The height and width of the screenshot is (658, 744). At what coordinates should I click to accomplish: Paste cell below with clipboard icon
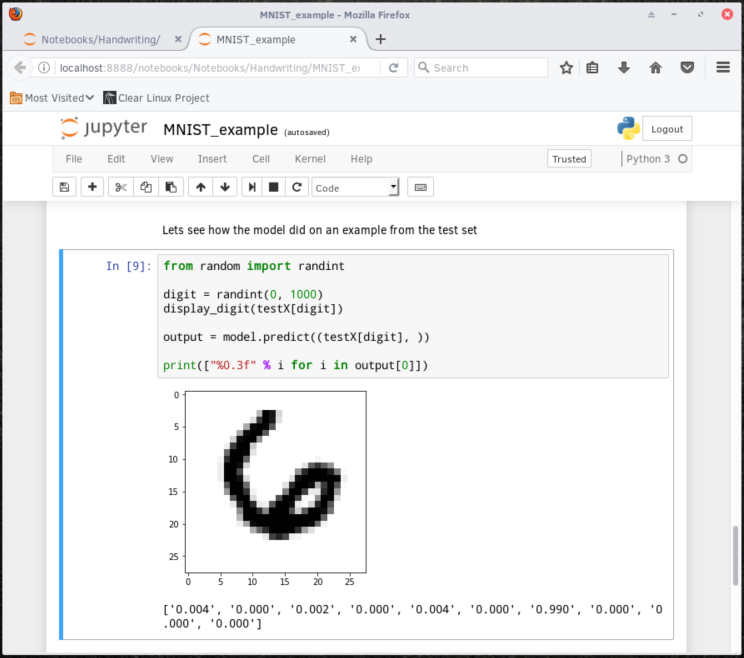pos(171,187)
